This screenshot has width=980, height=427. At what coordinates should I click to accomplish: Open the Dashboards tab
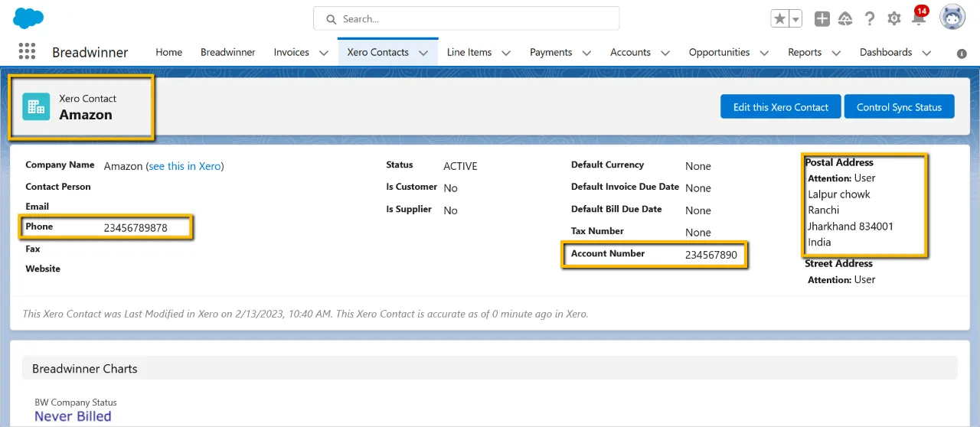click(886, 52)
